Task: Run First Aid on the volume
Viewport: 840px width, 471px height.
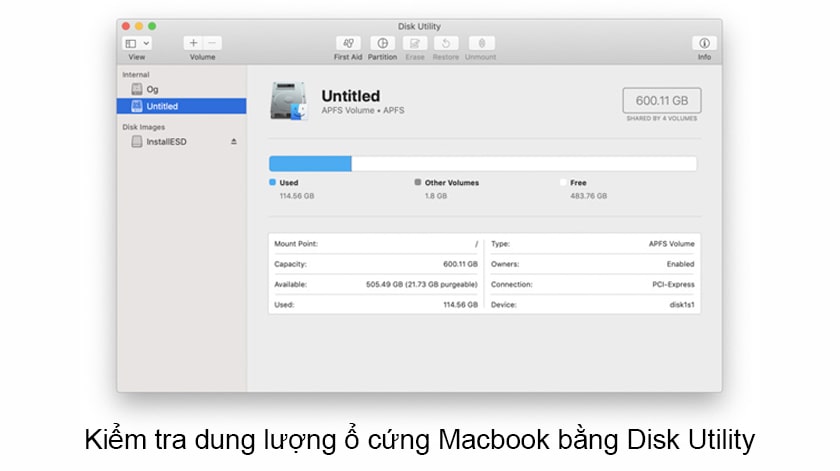Action: (x=348, y=43)
